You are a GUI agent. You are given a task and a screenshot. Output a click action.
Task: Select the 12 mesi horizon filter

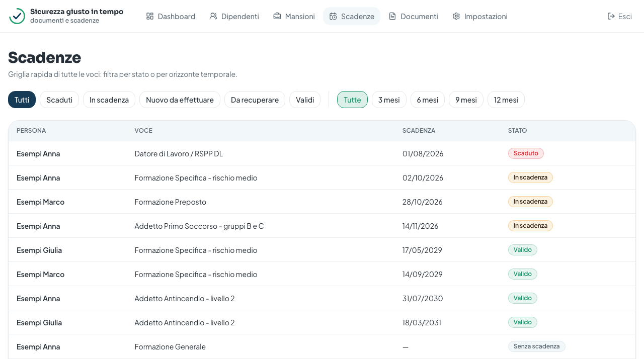click(506, 100)
